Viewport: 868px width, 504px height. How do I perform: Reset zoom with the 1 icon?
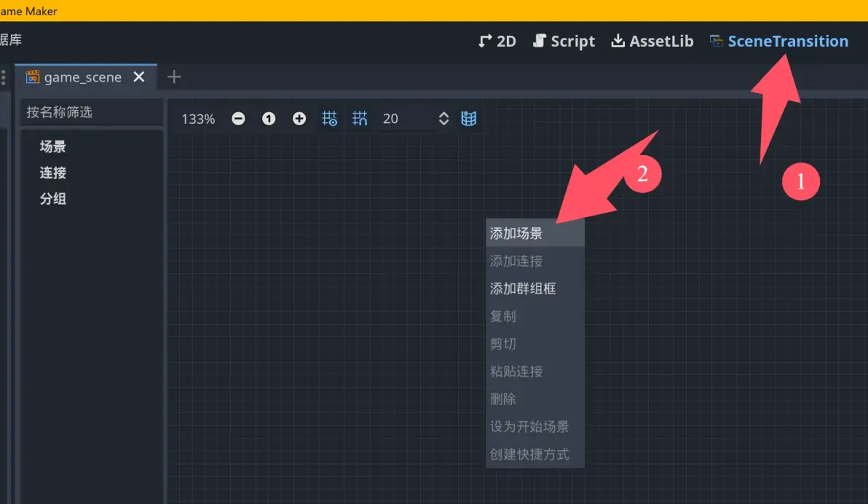[x=269, y=119]
